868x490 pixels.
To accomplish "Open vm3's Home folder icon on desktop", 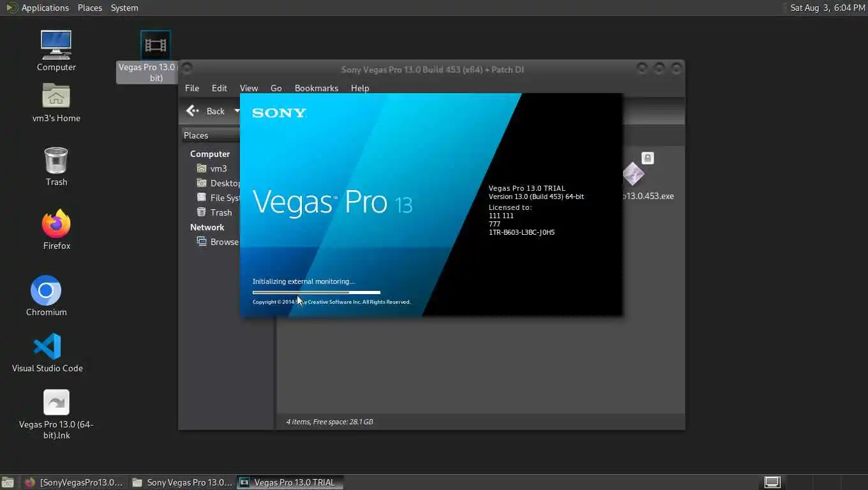I will 56,96.
